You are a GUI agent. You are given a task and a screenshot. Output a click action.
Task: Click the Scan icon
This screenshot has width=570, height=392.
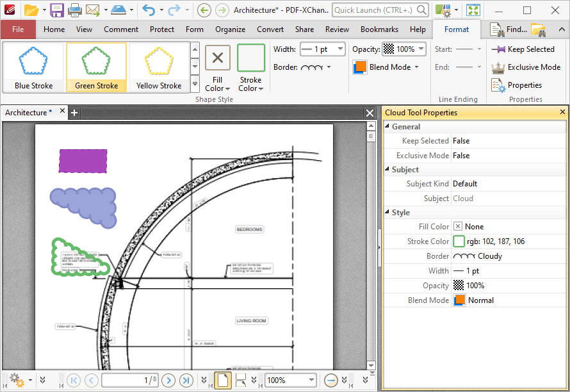118,10
